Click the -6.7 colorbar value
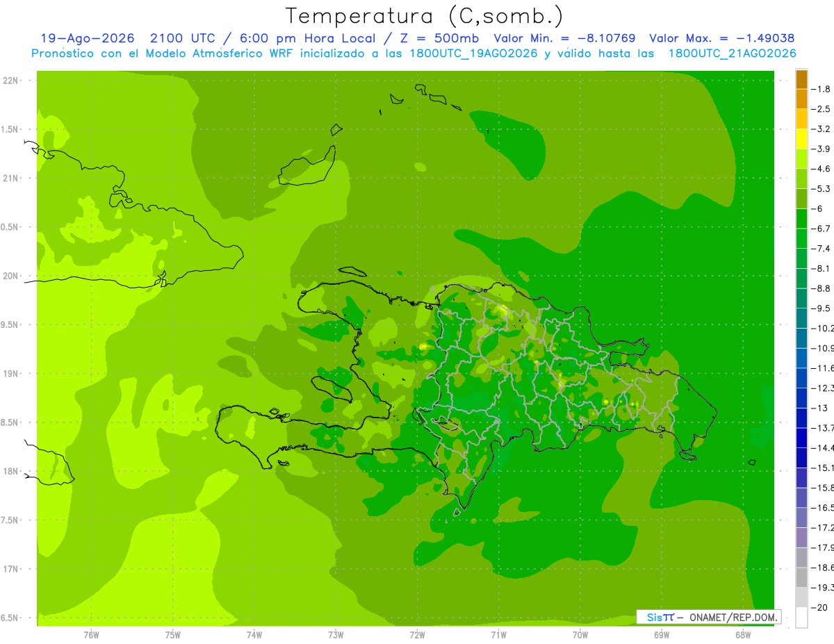Viewport: 834px width, 644px height. [821, 229]
